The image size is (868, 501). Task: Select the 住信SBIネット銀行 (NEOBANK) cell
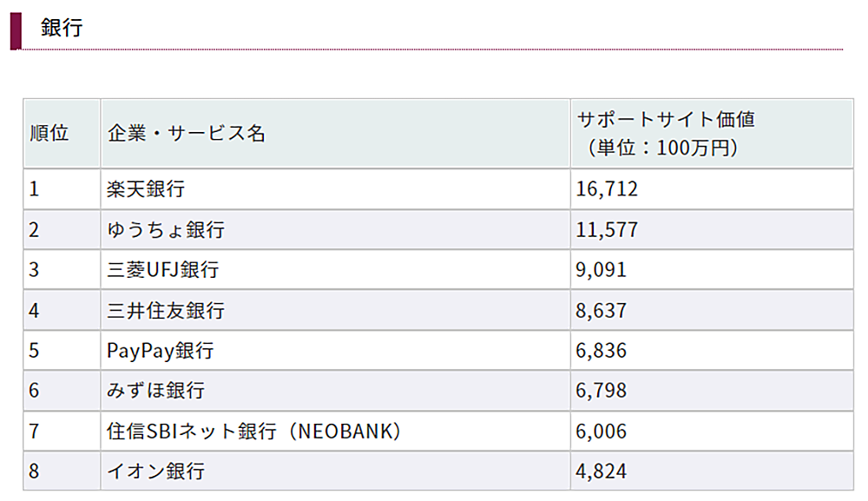[x=254, y=431]
